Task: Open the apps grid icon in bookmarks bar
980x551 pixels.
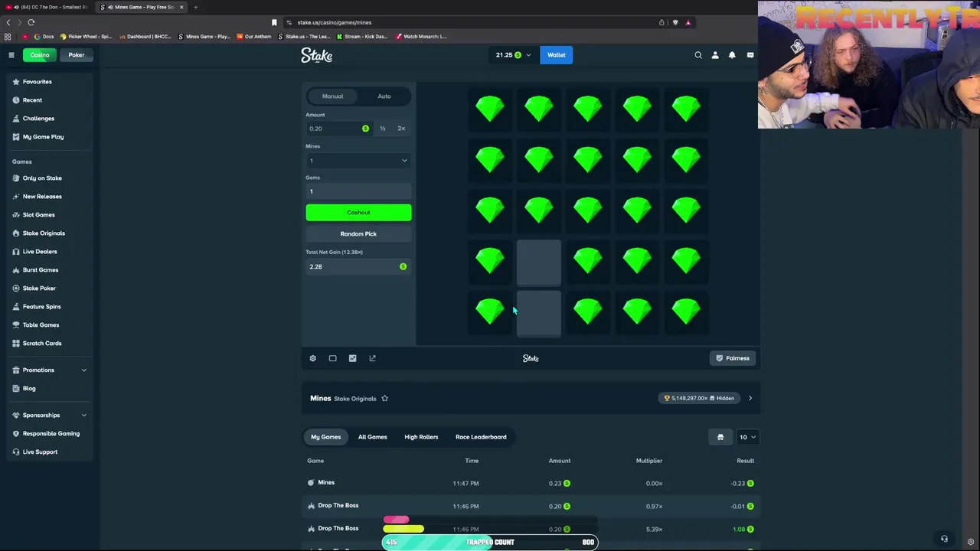Action: [x=8, y=36]
